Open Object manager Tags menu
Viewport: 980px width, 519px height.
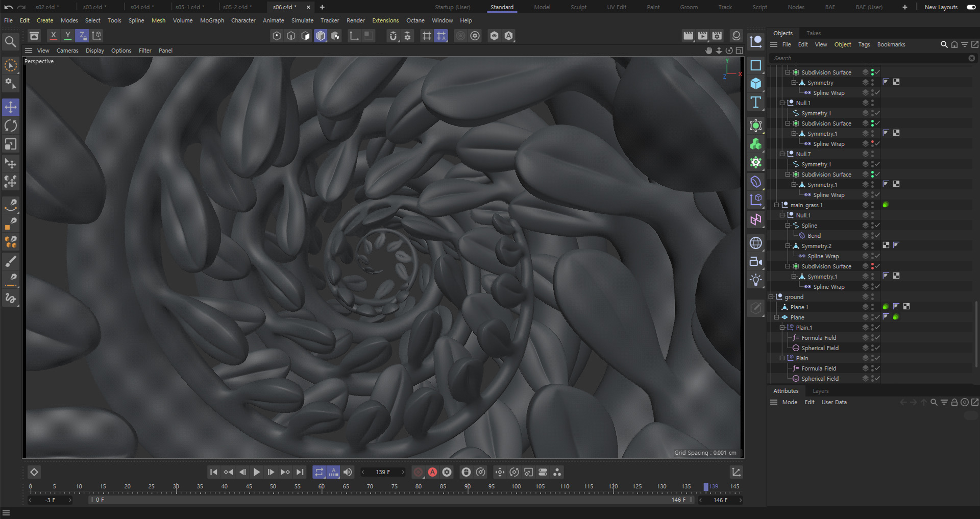click(x=864, y=44)
